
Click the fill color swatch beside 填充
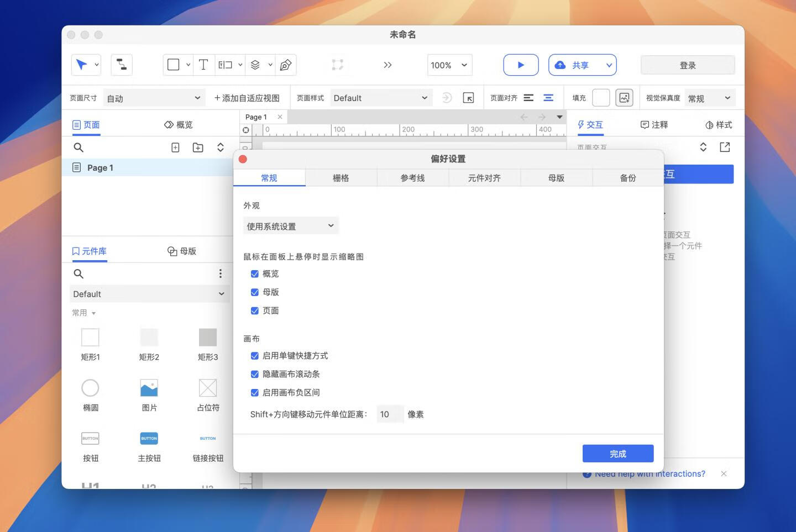click(x=601, y=98)
